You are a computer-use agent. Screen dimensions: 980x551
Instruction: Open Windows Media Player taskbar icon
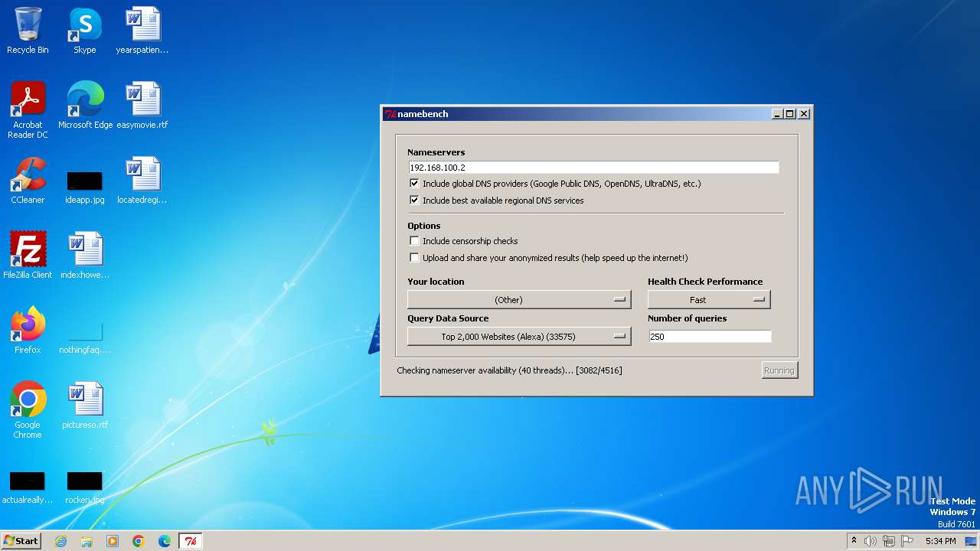click(113, 541)
